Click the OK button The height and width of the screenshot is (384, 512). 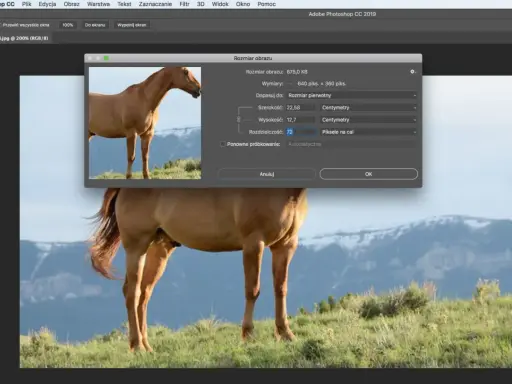point(368,174)
